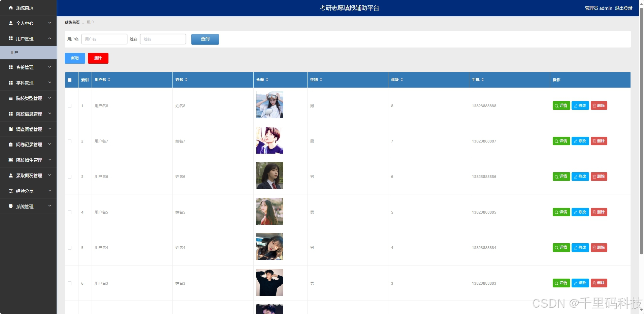Click the clipboard icon beside 问卷记录管理
The height and width of the screenshot is (314, 644).
(x=11, y=145)
